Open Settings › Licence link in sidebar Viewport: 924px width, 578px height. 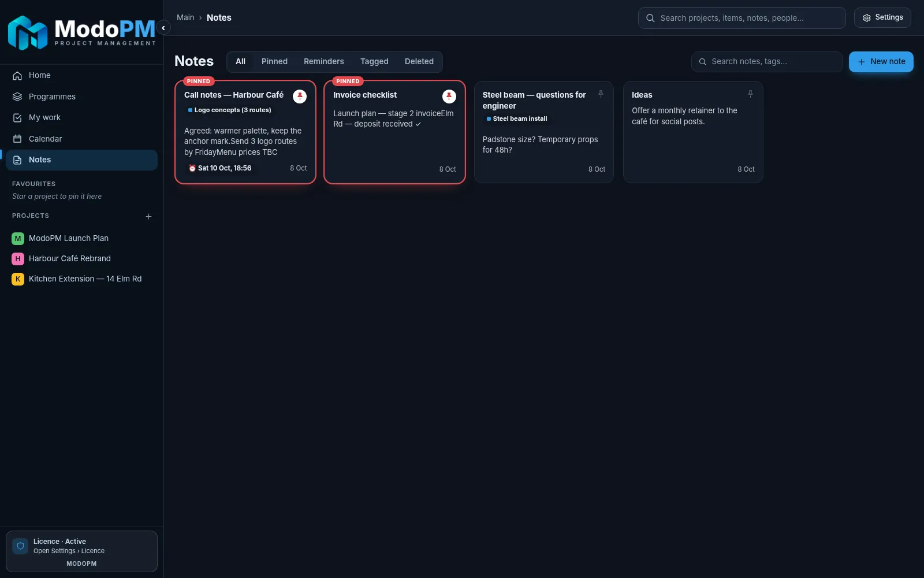pos(69,551)
